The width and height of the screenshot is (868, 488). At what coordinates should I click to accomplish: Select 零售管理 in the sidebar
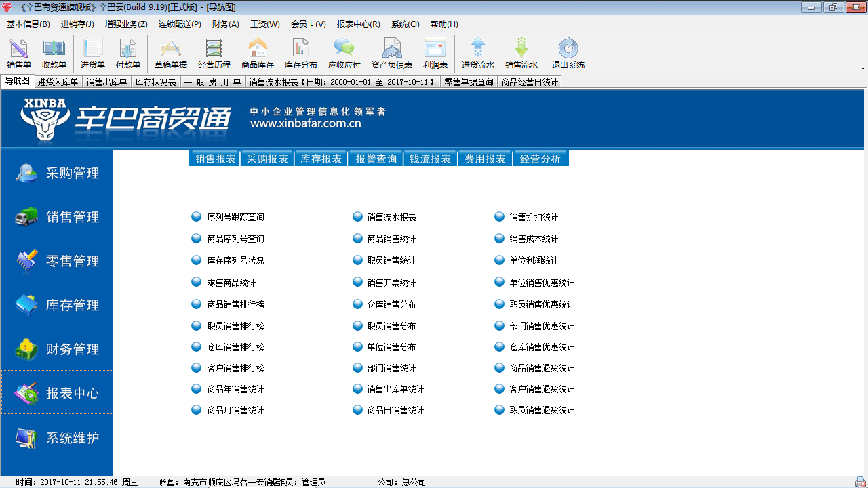tap(57, 262)
